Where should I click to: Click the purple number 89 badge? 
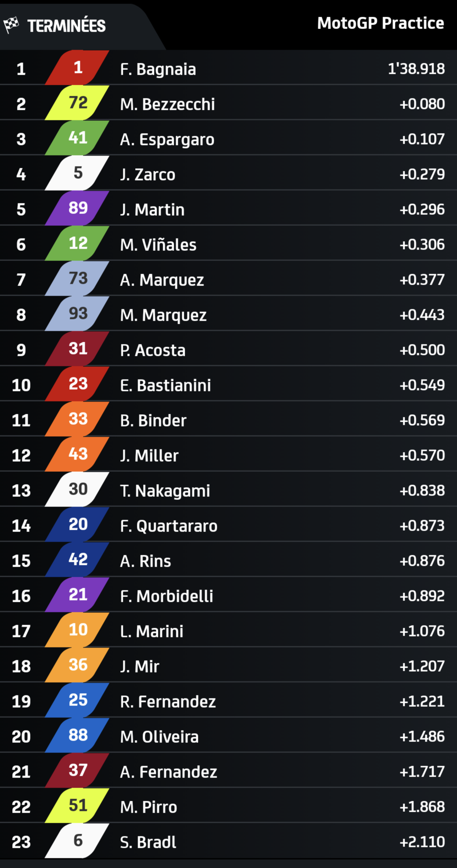[x=77, y=208]
